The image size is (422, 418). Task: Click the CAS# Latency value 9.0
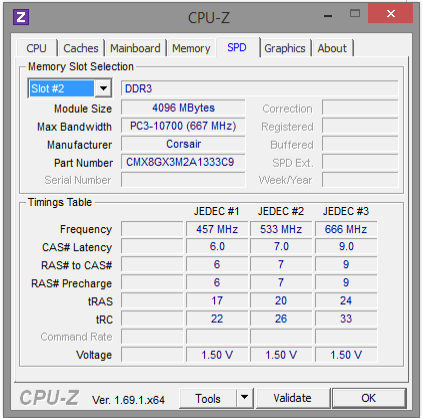346,247
